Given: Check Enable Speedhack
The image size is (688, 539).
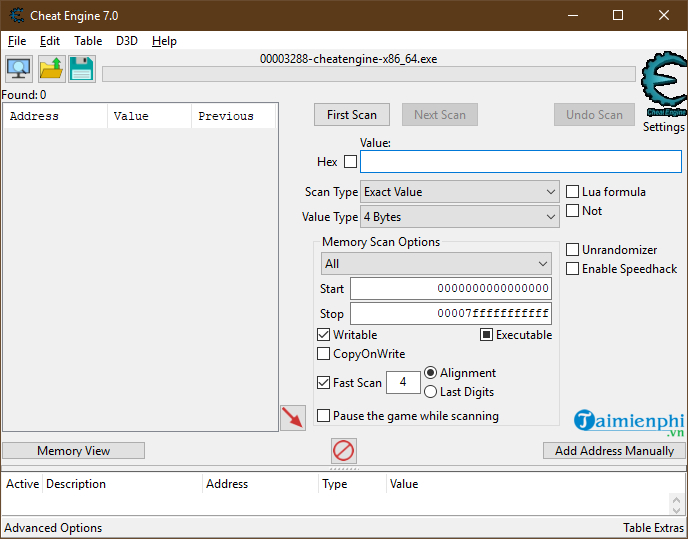Looking at the screenshot, I should coord(572,269).
